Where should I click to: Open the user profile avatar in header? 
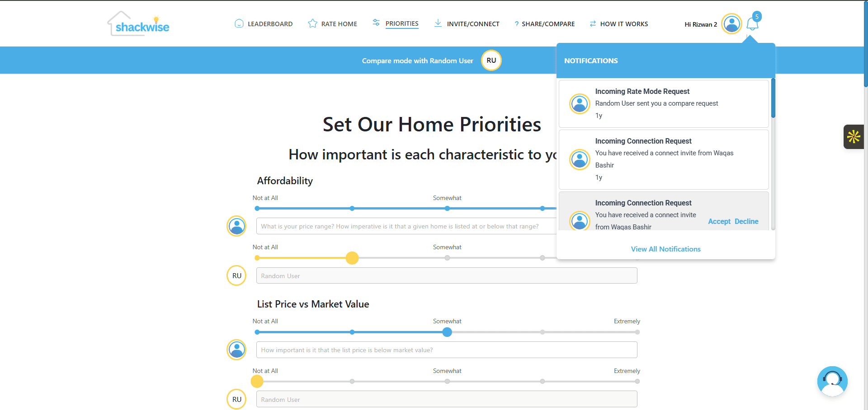coord(731,24)
